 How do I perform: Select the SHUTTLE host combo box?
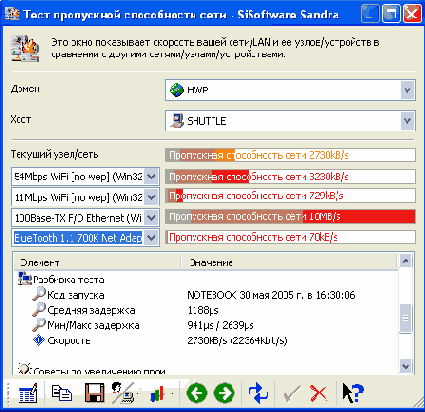(290, 121)
